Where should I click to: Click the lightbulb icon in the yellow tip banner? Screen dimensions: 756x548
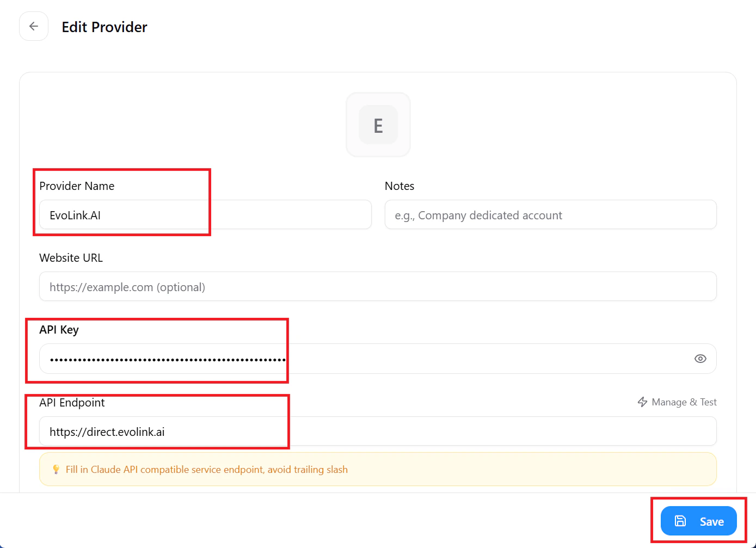(55, 469)
